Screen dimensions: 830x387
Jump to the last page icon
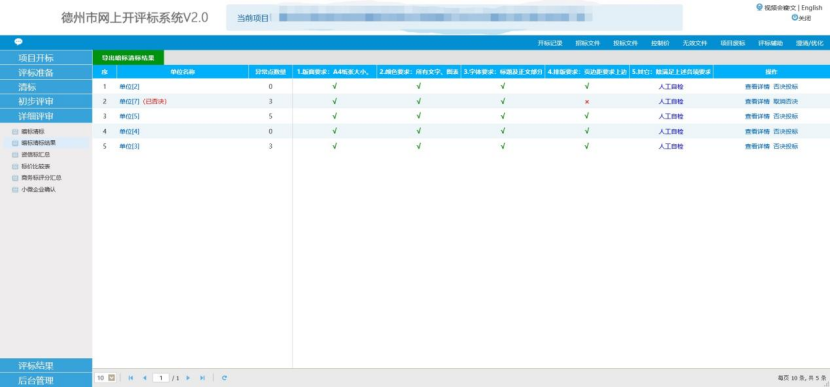coord(202,378)
